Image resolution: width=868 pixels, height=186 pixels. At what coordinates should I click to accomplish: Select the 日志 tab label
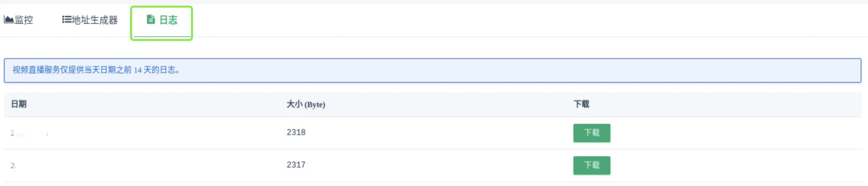coord(168,20)
